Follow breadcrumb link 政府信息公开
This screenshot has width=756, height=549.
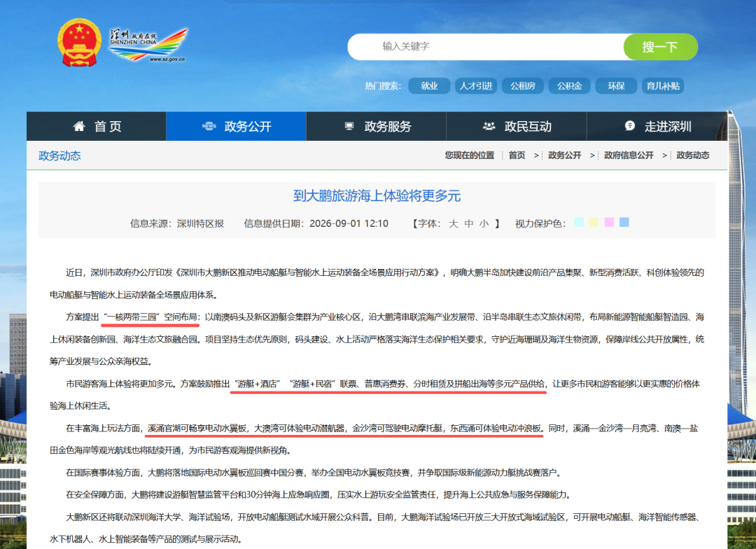pyautogui.click(x=629, y=155)
